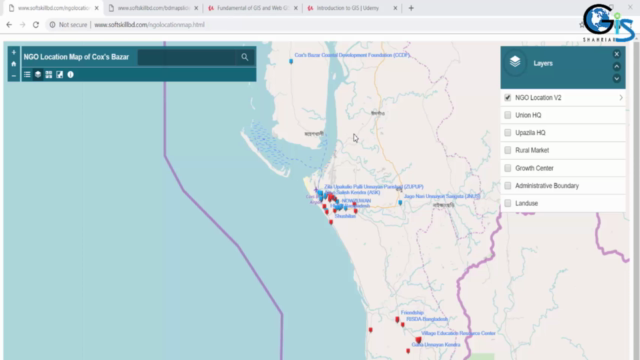
Task: Switch to Introduction to GIS Udemy tab
Action: pyautogui.click(x=351, y=8)
